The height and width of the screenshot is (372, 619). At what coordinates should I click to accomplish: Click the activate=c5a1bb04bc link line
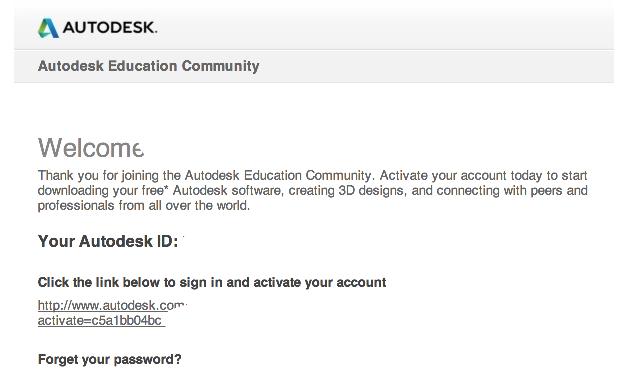pyautogui.click(x=101, y=320)
